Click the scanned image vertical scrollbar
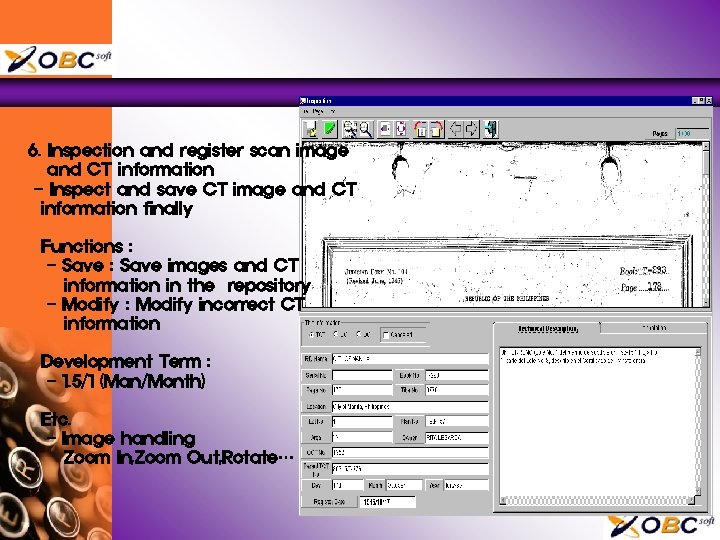720x540 pixels. click(x=706, y=224)
